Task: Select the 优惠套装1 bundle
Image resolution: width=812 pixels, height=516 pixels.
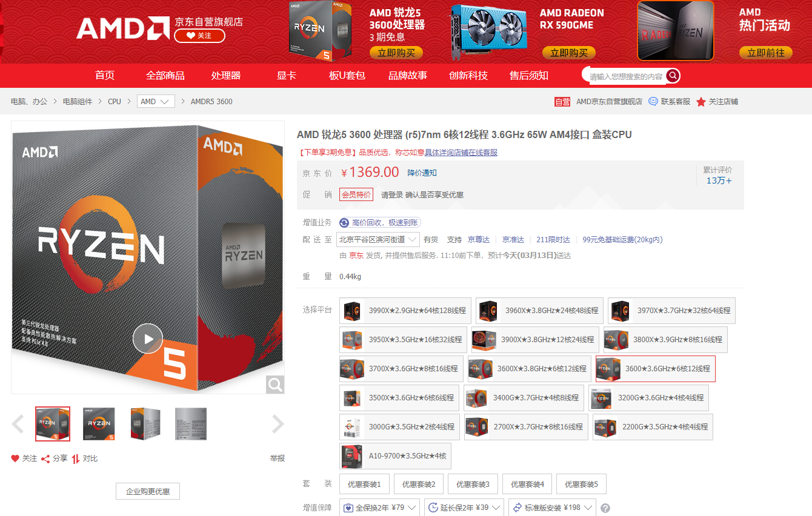Action: 364,485
